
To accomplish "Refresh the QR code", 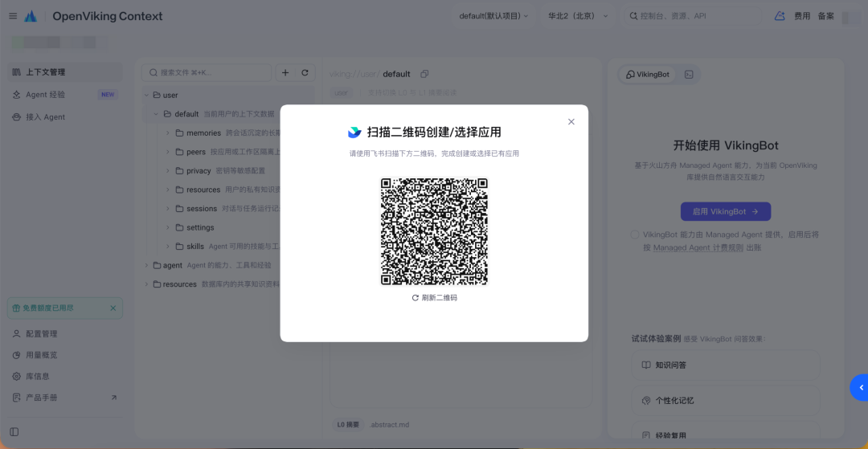I will (435, 297).
